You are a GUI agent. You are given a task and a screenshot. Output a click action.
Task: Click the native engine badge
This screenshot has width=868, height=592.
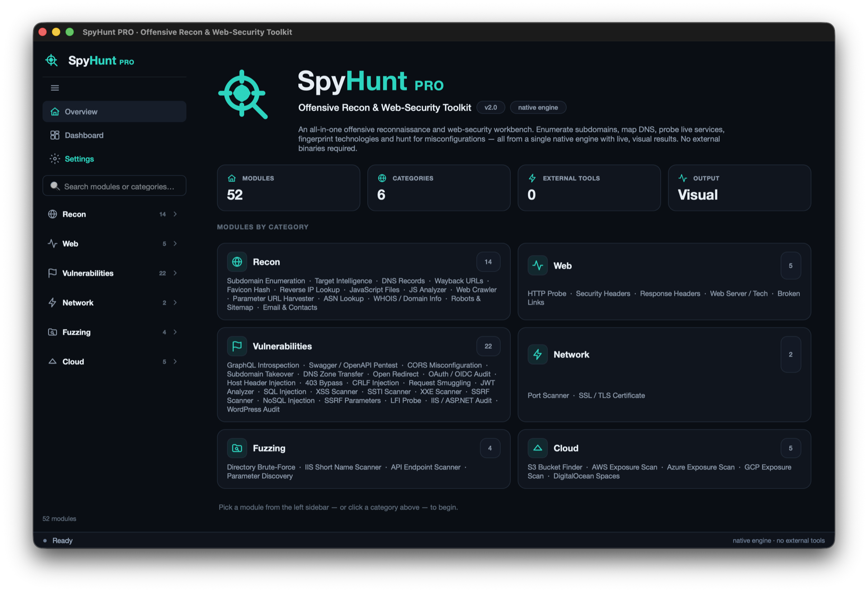click(x=538, y=107)
